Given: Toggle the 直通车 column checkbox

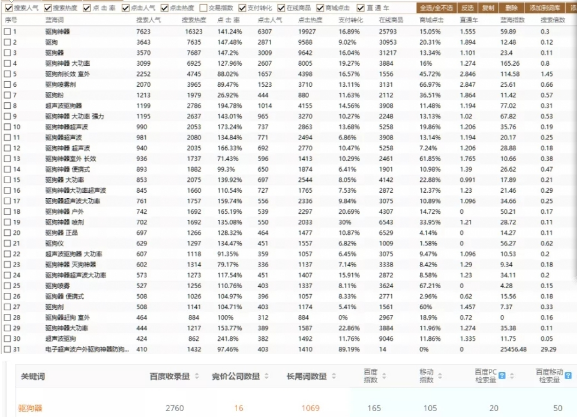Looking at the screenshot, I should click(x=361, y=8).
